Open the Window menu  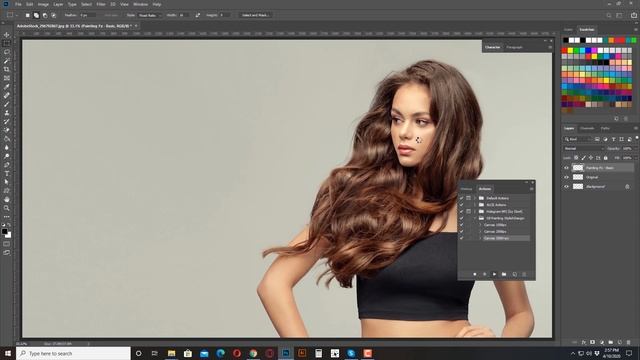point(141,4)
